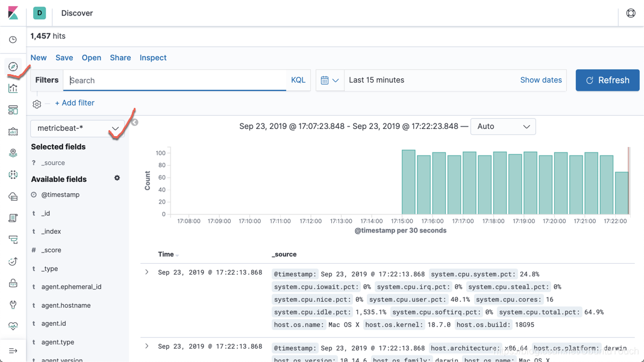Image resolution: width=644 pixels, height=362 pixels.
Task: Open Canvas icon in sidebar
Action: click(x=13, y=132)
